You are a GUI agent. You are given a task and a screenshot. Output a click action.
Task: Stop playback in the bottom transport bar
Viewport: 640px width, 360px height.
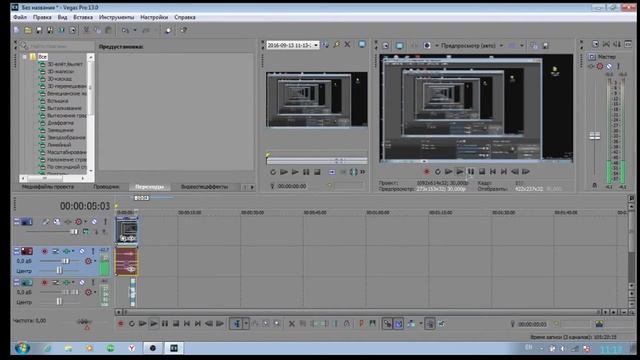pyautogui.click(x=176, y=324)
